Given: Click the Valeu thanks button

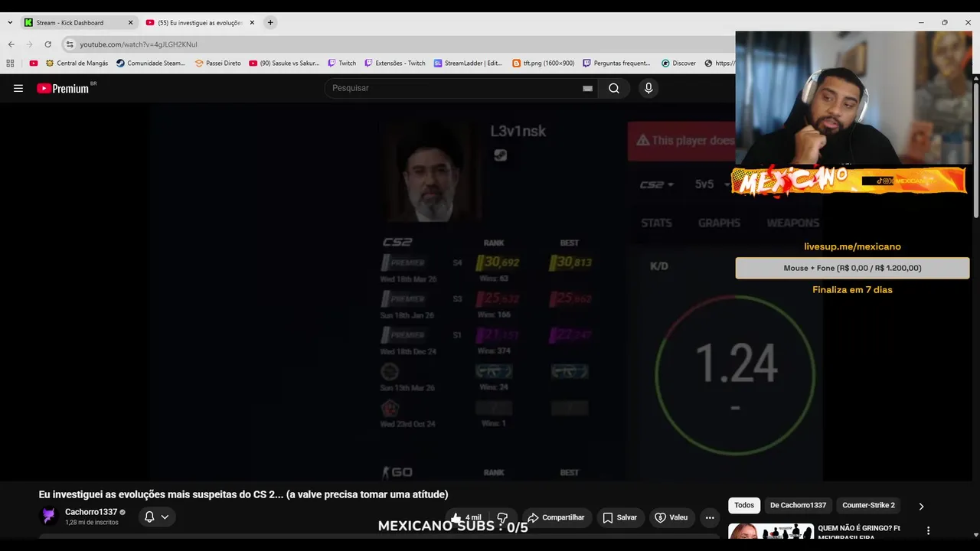Looking at the screenshot, I should 671,517.
